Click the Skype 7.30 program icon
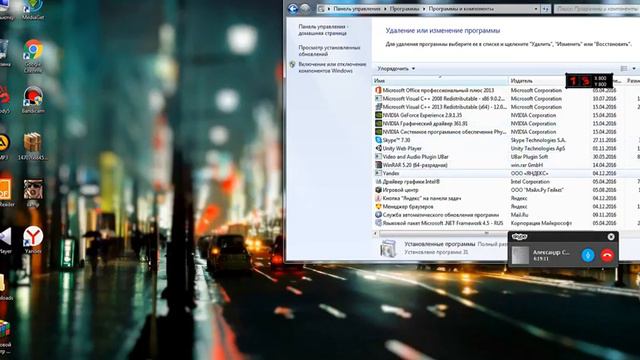 click(378, 140)
